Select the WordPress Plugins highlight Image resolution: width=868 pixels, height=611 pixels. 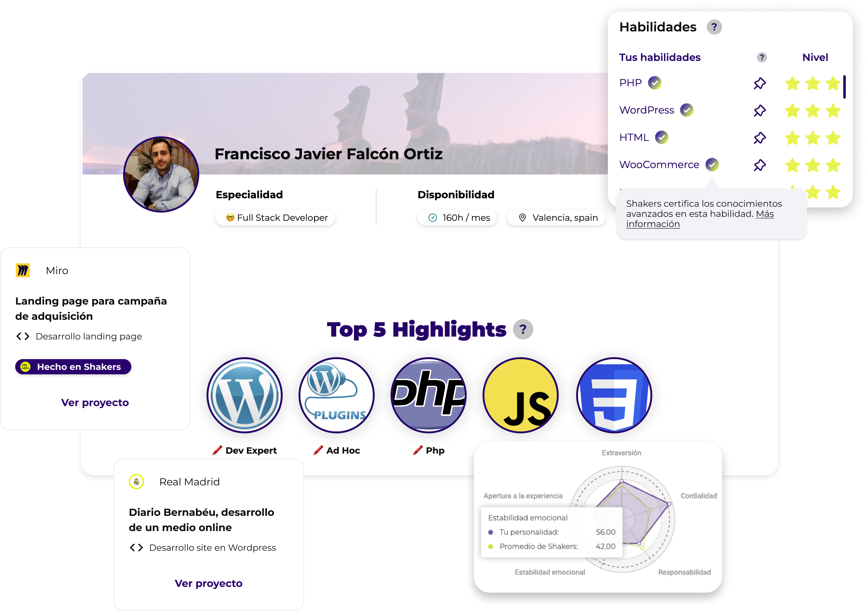(337, 395)
